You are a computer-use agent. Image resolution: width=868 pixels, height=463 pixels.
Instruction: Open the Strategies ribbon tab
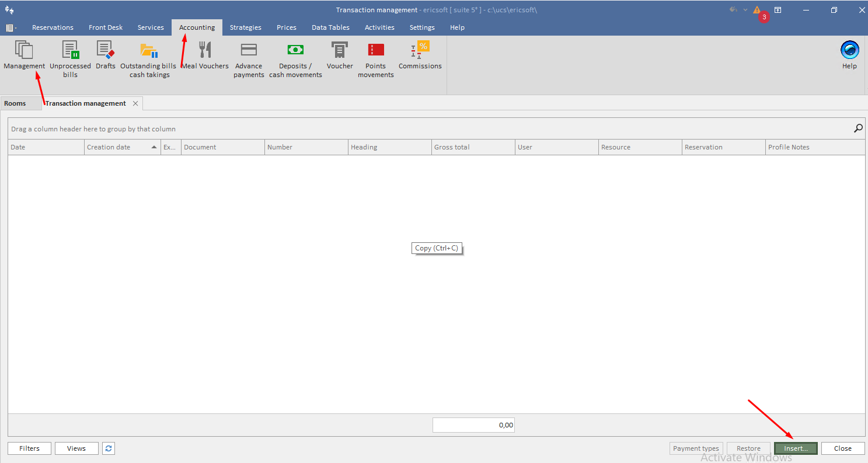(245, 27)
